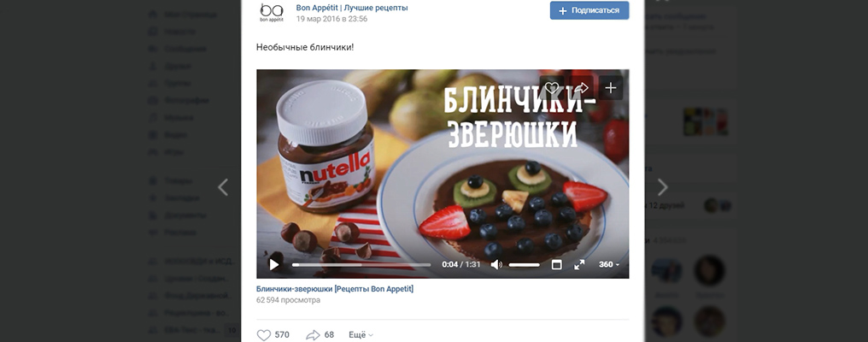Toggle the video minimized window mode
868x342 pixels.
tap(557, 265)
